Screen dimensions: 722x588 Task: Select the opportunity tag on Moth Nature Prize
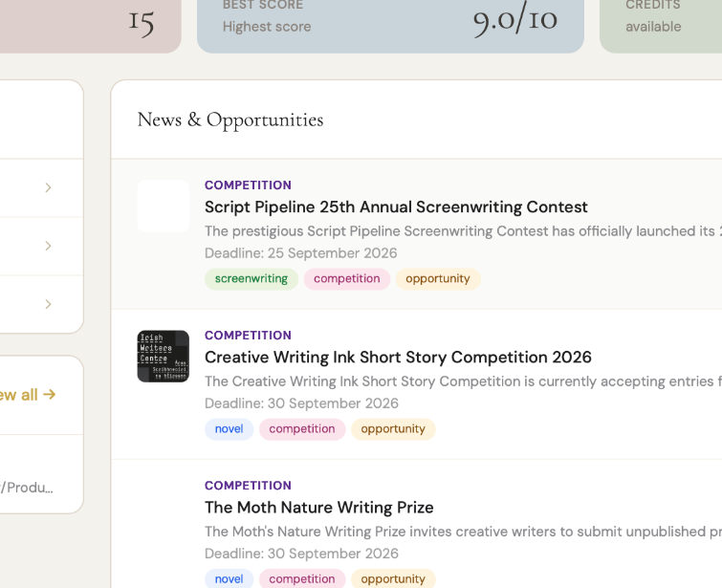tap(393, 578)
